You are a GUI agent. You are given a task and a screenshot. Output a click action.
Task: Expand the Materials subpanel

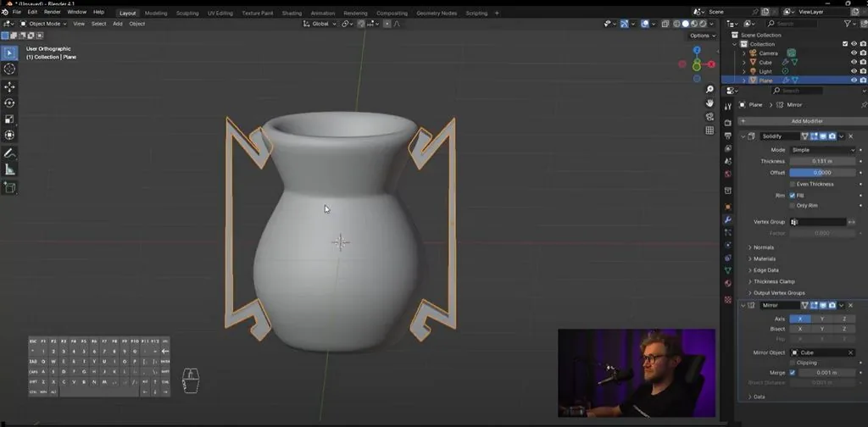click(764, 259)
